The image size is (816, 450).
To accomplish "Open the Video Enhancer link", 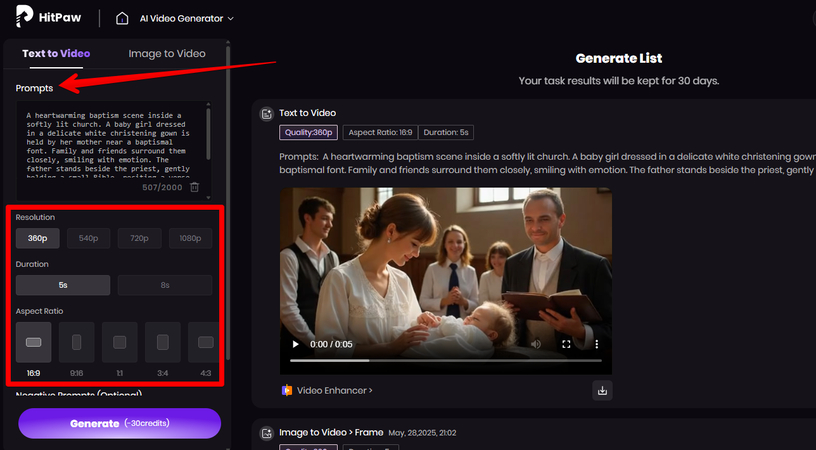I will [335, 390].
